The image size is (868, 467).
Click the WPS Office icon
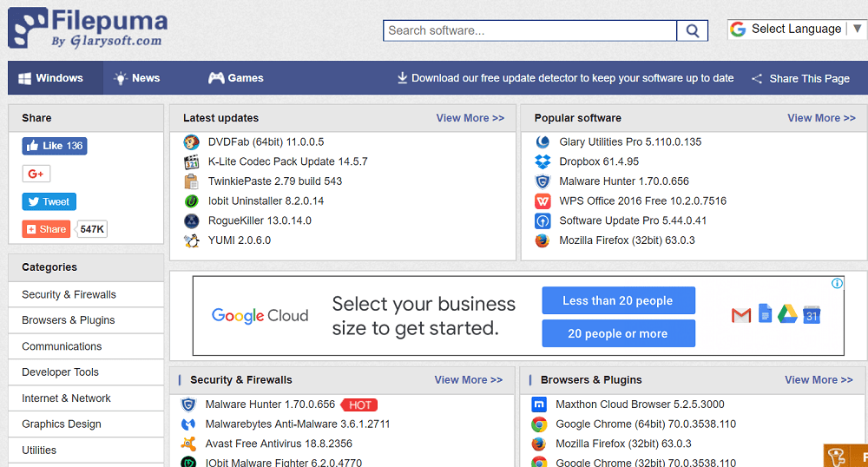pos(542,201)
